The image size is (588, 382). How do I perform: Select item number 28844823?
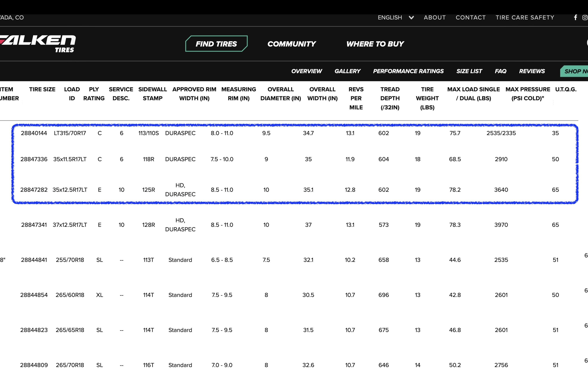tap(34, 330)
